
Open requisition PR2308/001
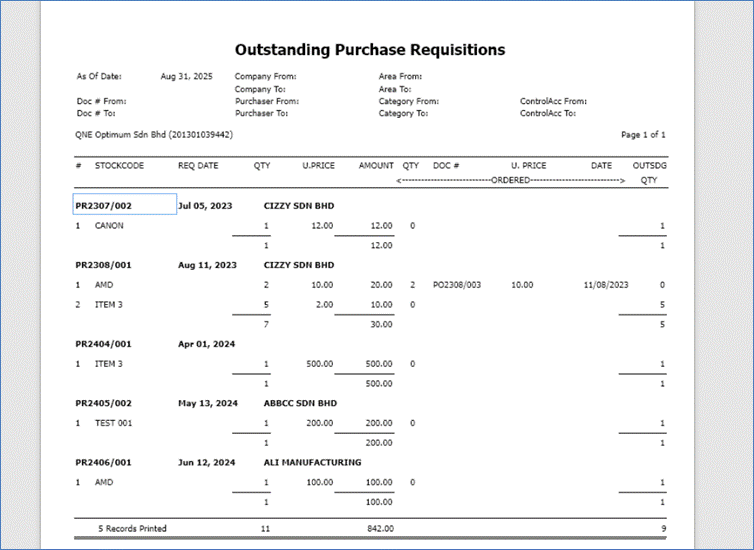(x=104, y=265)
